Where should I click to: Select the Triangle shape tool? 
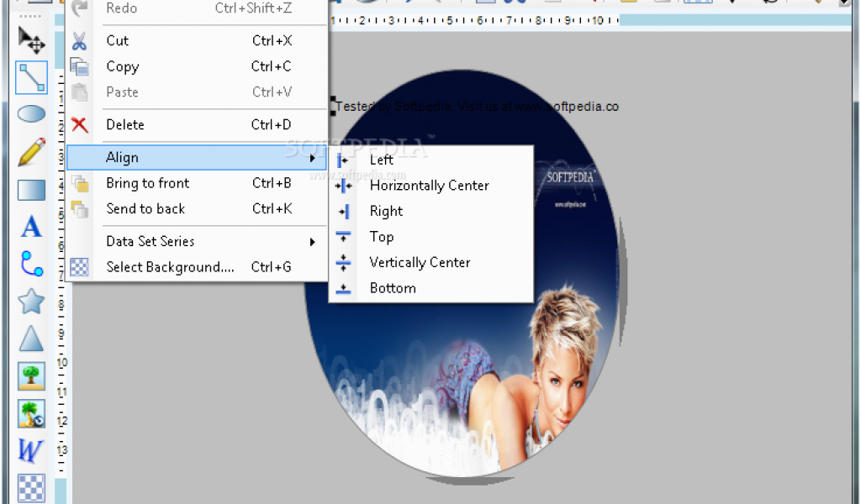pos(31,339)
